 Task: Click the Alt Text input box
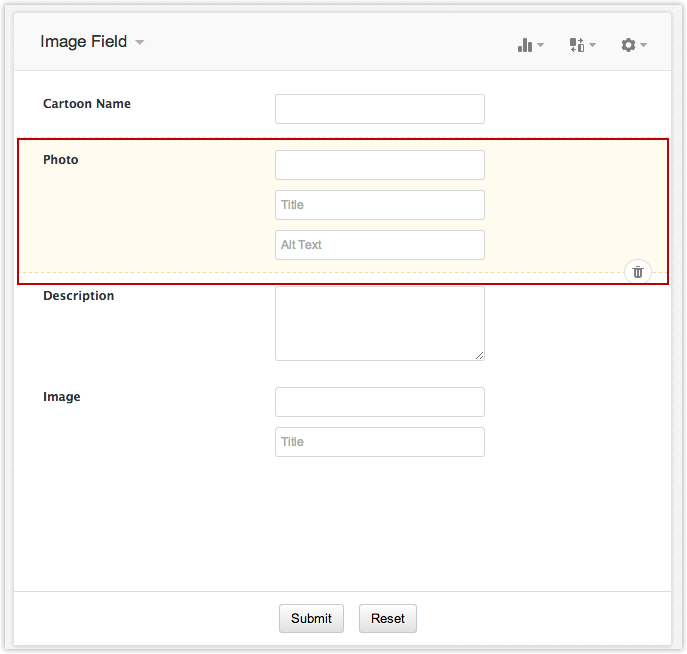pos(379,245)
